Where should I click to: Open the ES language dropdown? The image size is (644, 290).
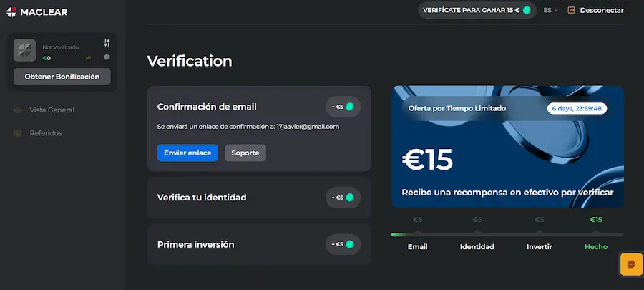tap(550, 10)
